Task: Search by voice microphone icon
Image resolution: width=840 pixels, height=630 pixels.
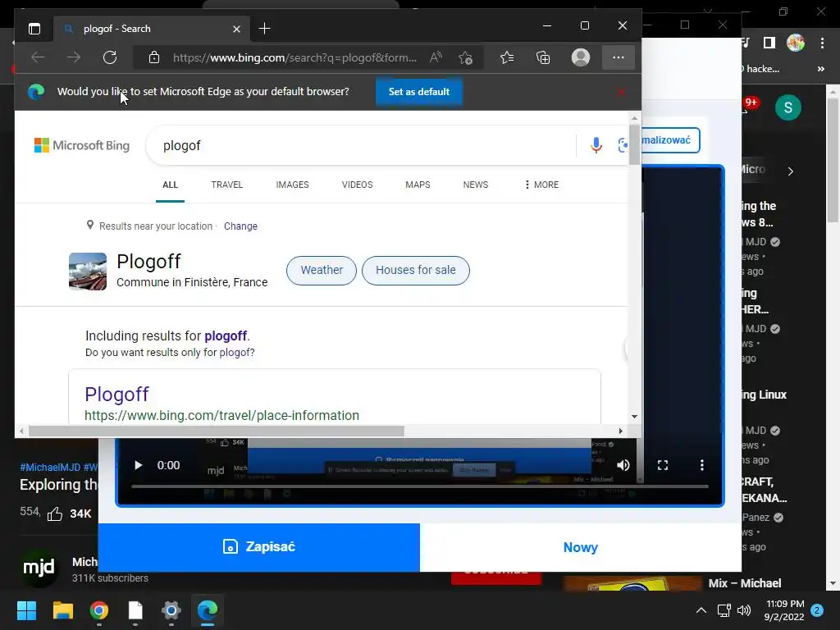Action: 596,145
